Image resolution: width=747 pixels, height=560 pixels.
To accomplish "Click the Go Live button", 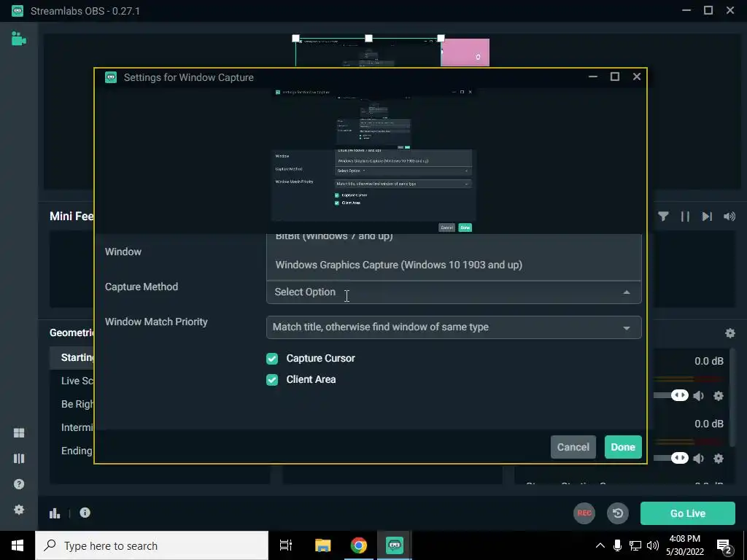I will pyautogui.click(x=687, y=513).
